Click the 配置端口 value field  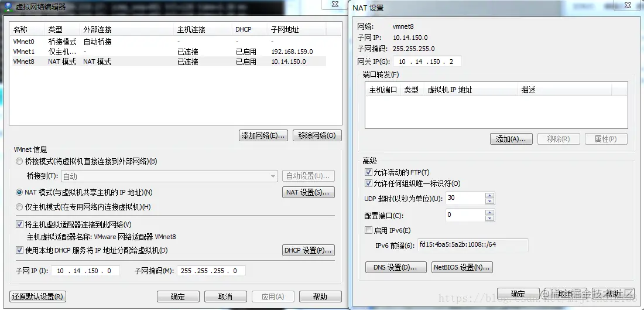[465, 215]
